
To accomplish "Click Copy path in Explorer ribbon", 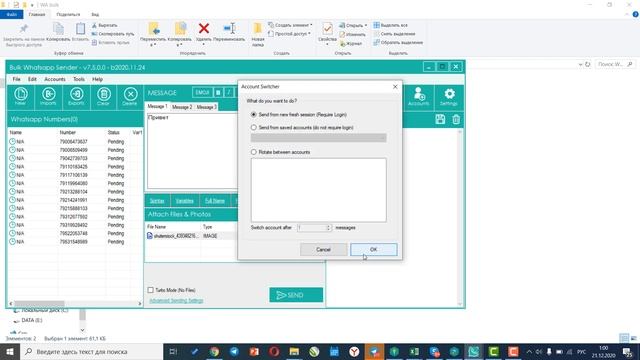I will click(x=113, y=34).
